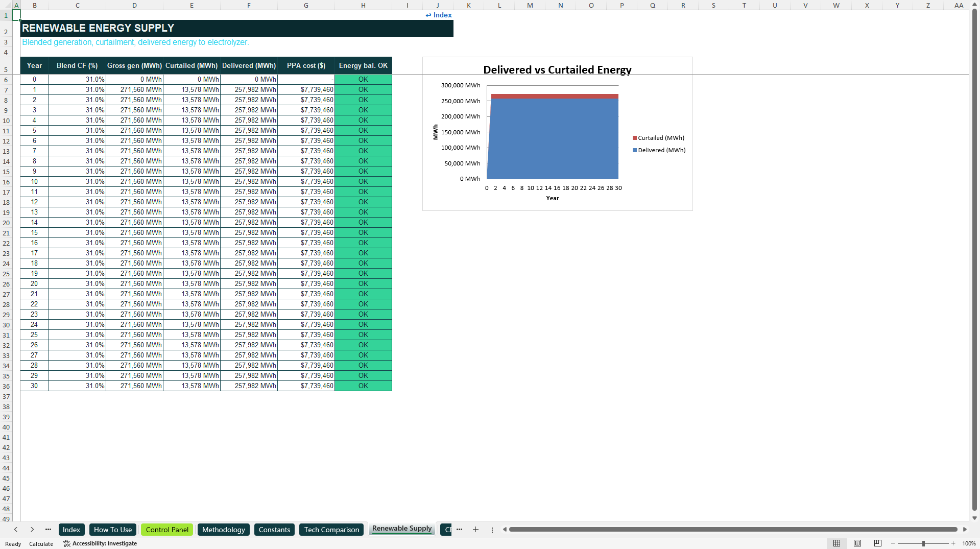Open Tech Comparison sheet tab

coord(331,530)
